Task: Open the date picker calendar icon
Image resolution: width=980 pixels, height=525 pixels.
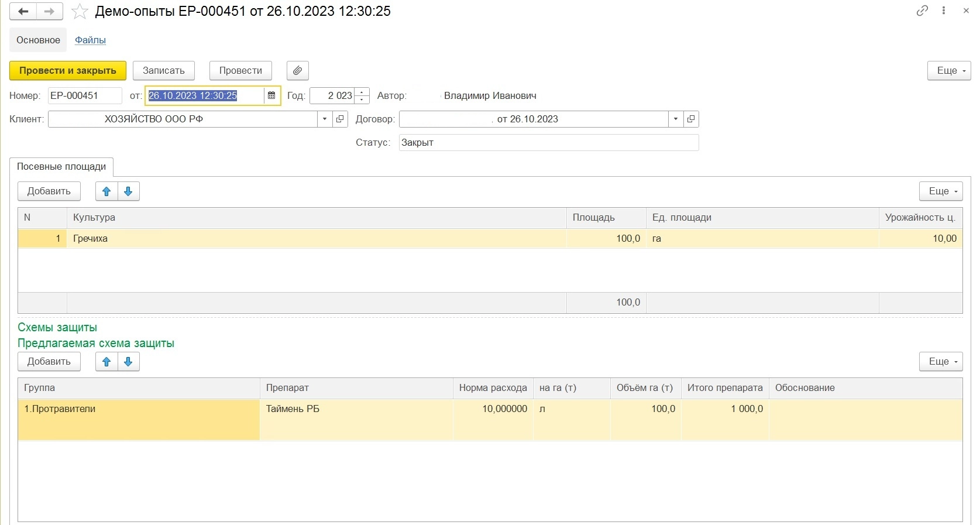Action: (271, 95)
